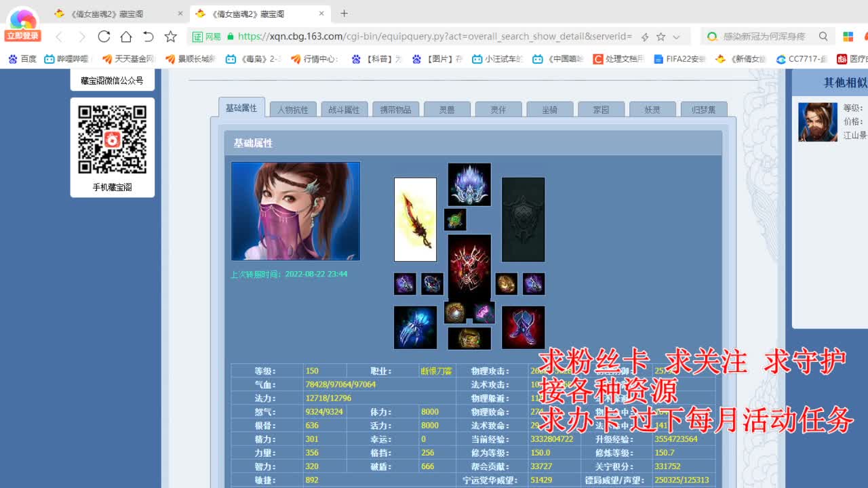This screenshot has height=488, width=868.
Task: Open the 景顺长城 bookmark
Action: tap(191, 59)
